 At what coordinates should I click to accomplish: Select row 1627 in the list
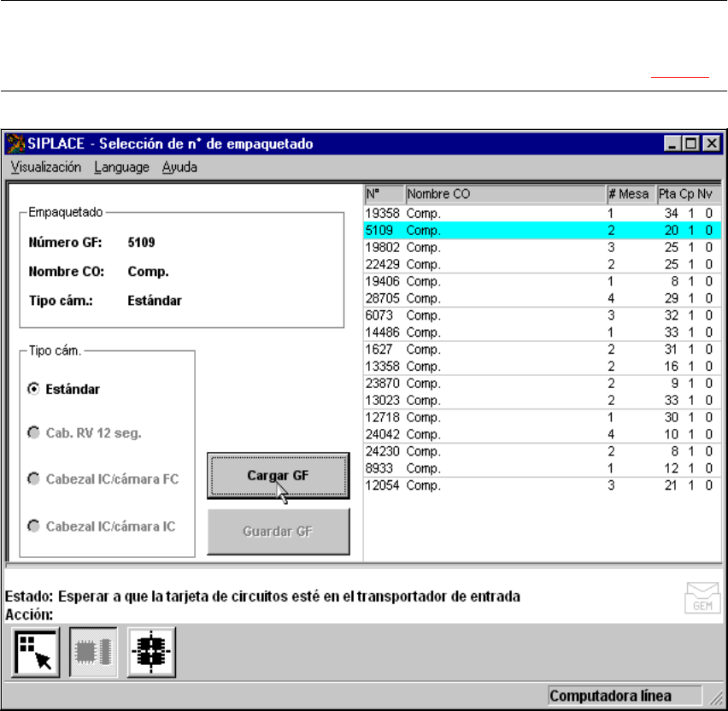click(x=543, y=350)
